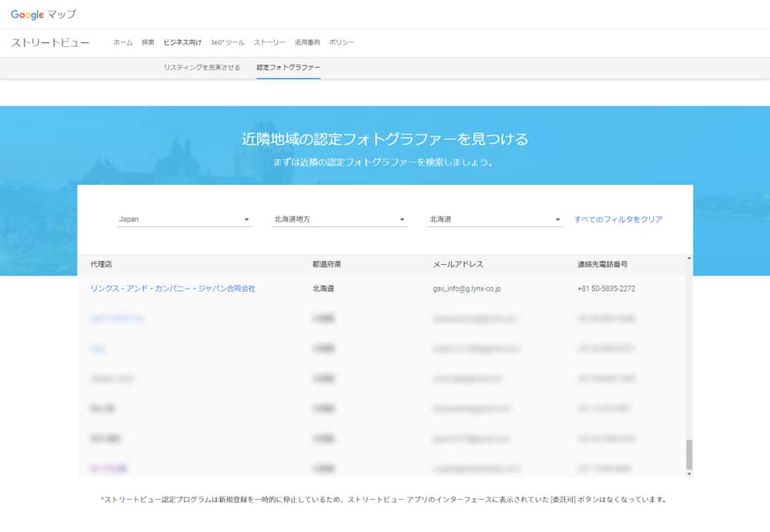
Task: Click the Google マップ logo
Action: click(43, 15)
